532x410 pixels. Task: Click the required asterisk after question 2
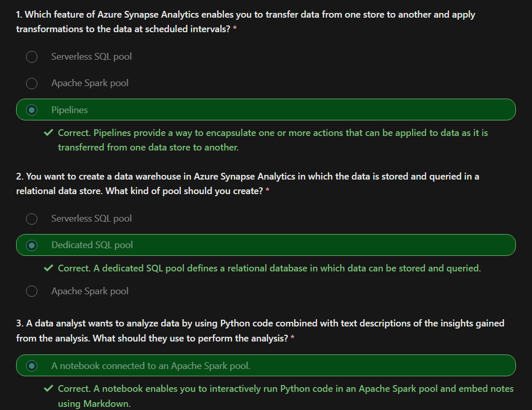pyautogui.click(x=268, y=190)
